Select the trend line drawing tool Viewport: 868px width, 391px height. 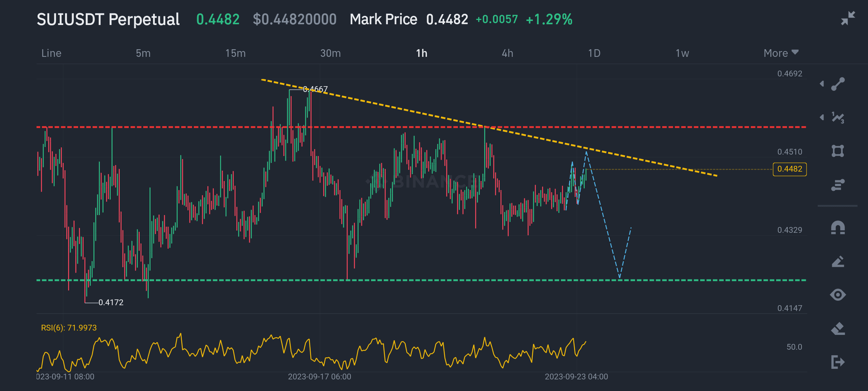click(838, 84)
